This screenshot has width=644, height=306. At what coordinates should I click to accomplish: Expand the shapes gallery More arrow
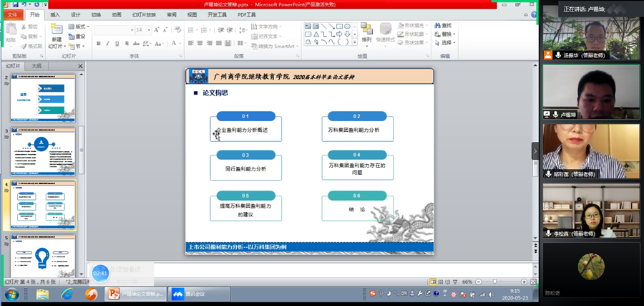pos(353,42)
